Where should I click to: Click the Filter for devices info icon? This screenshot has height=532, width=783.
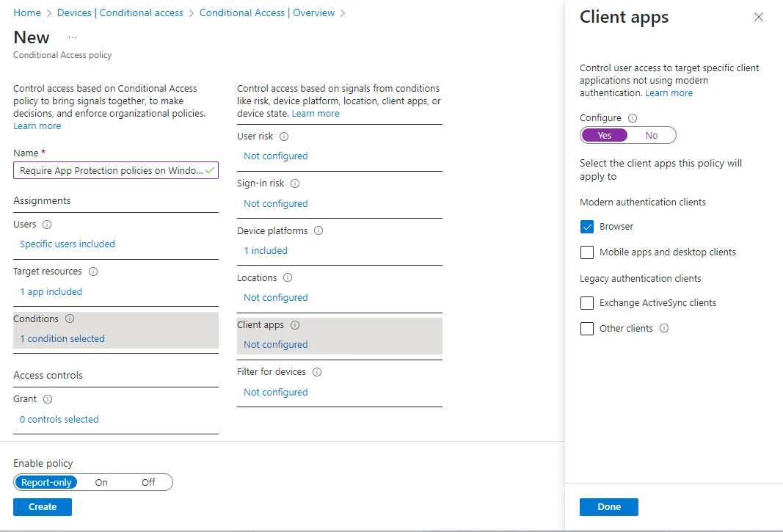coord(317,372)
